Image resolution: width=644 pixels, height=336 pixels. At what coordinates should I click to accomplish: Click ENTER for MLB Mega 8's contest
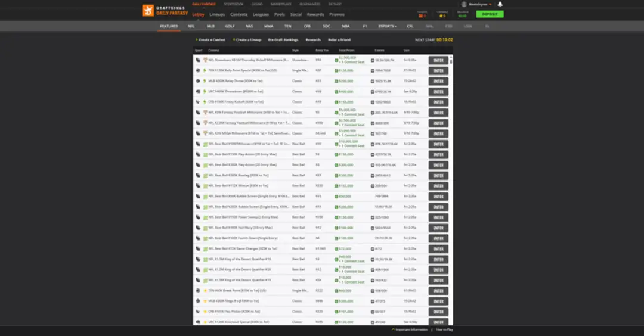(x=438, y=301)
